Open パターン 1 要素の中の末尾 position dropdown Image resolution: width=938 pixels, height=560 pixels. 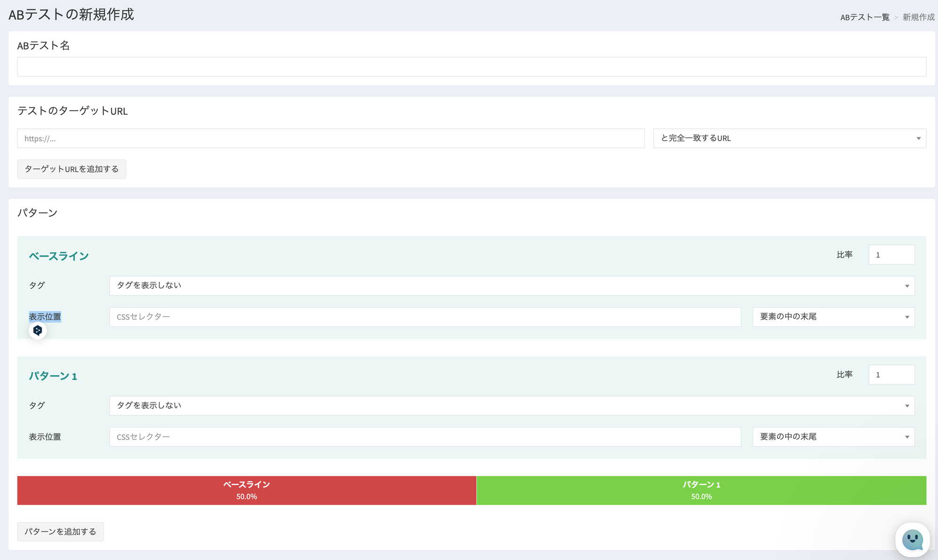click(x=833, y=437)
